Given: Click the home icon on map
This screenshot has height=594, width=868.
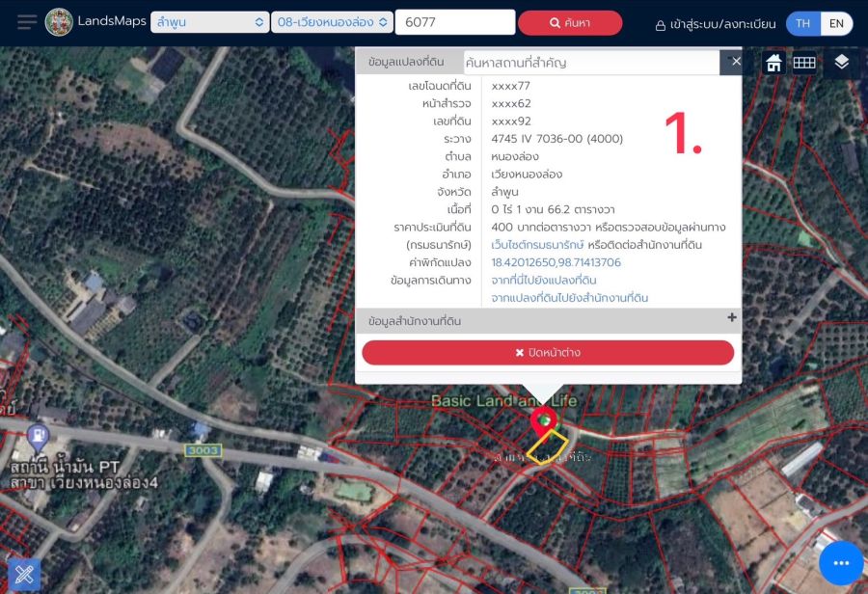Looking at the screenshot, I should 773,63.
